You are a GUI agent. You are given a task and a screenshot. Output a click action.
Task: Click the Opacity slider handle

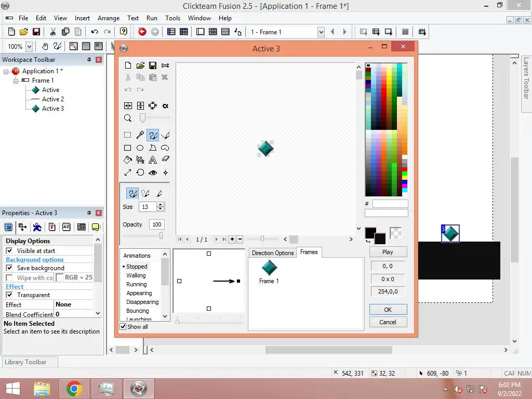pyautogui.click(x=161, y=235)
